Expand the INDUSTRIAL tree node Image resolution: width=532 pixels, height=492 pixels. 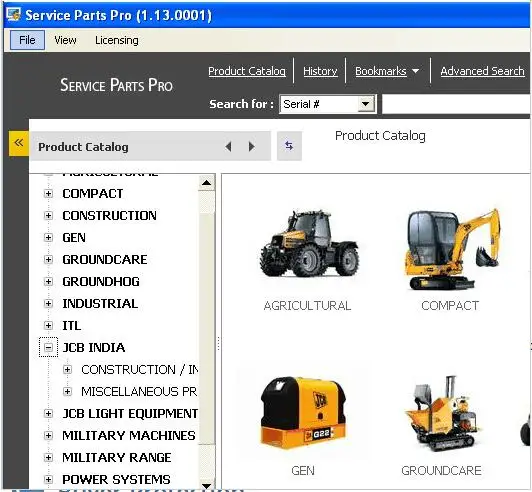pos(49,303)
